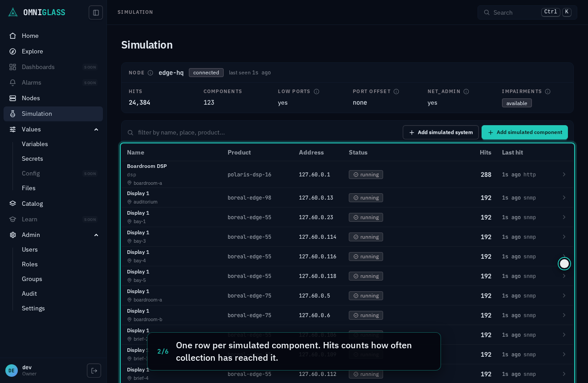Click info icon next to LOW PORTS
588x383 pixels.
click(316, 91)
